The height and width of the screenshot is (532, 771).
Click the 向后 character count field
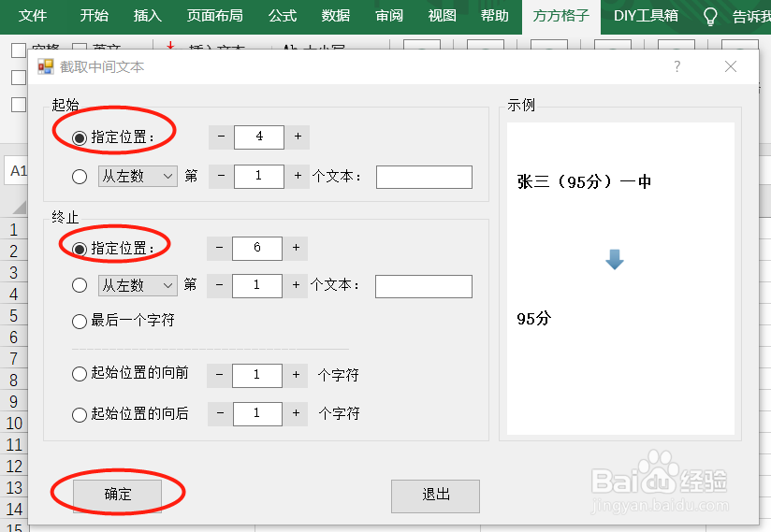tap(257, 413)
